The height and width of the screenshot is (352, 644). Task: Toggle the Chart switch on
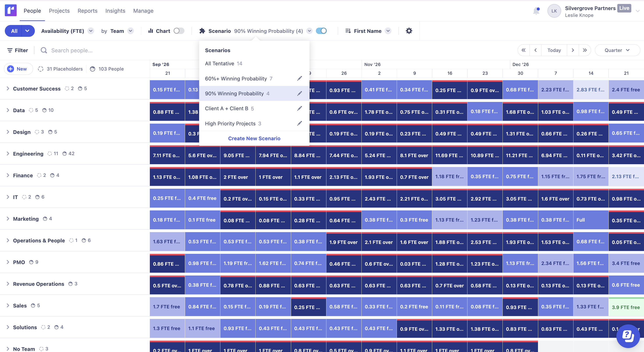(179, 31)
